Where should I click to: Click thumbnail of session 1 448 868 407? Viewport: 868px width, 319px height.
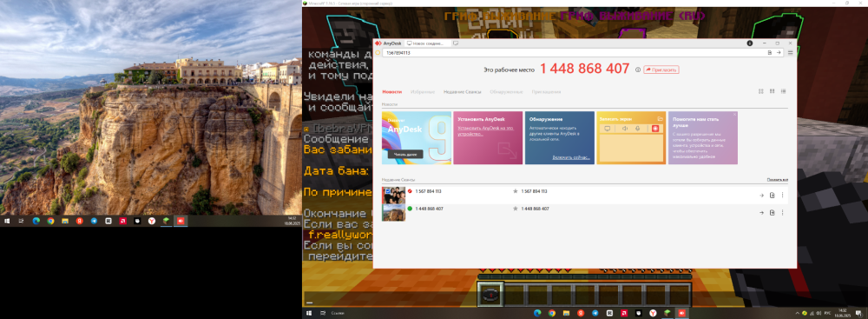(x=393, y=212)
